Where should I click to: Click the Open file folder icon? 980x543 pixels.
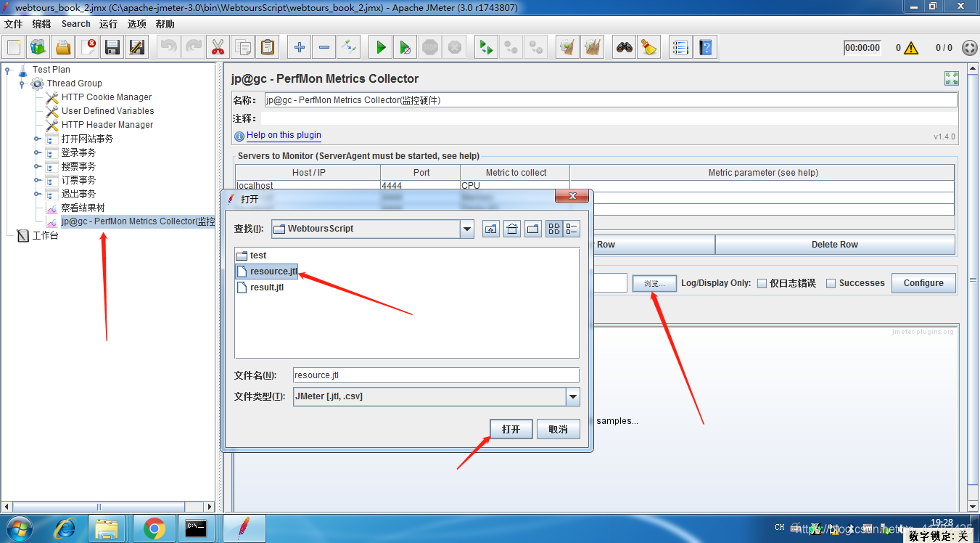63,48
